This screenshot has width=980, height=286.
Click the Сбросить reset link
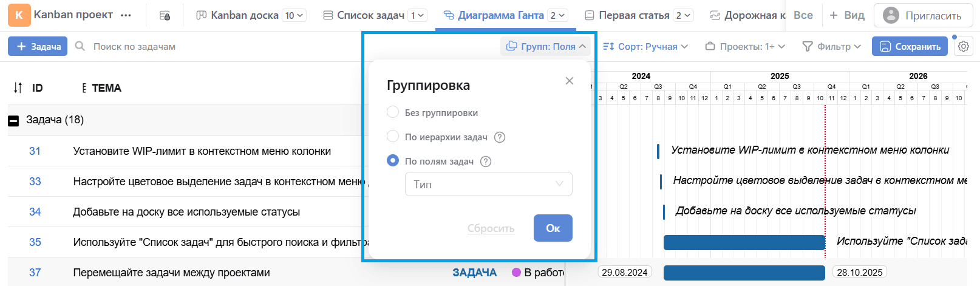pyautogui.click(x=491, y=228)
